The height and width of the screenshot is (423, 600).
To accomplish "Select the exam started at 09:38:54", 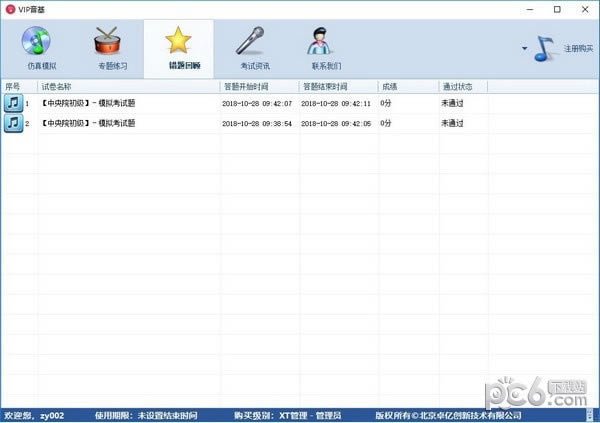I will 257,123.
